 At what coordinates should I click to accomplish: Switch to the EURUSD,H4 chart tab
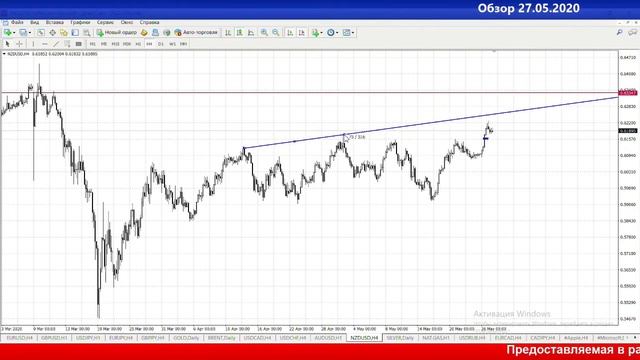pyautogui.click(x=19, y=338)
